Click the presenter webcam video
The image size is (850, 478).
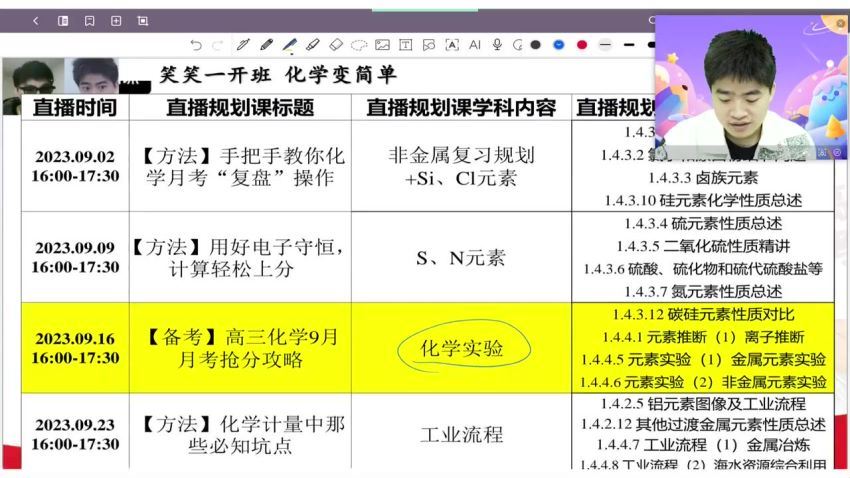tap(751, 88)
